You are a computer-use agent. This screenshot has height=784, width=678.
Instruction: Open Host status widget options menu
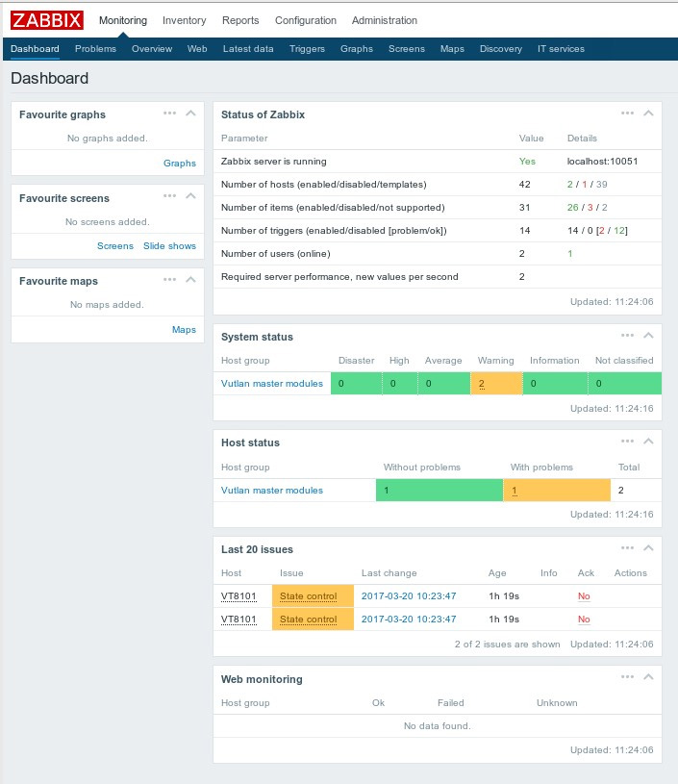(627, 441)
